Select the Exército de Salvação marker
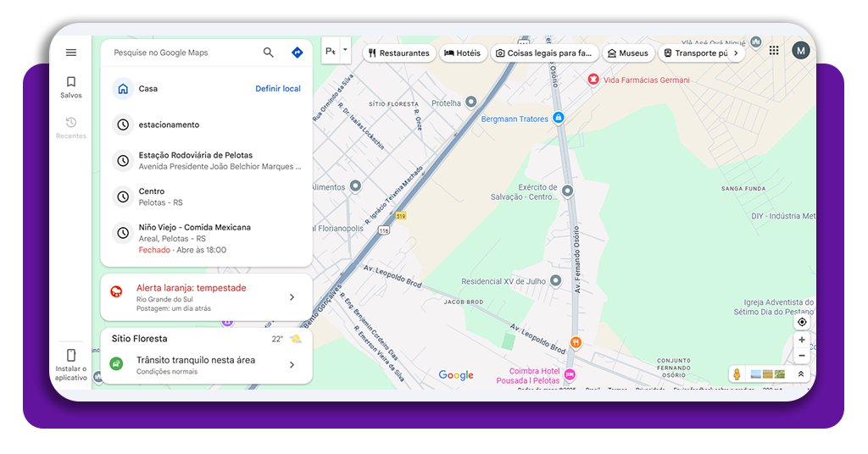This screenshot has height=454, width=868. [x=567, y=191]
